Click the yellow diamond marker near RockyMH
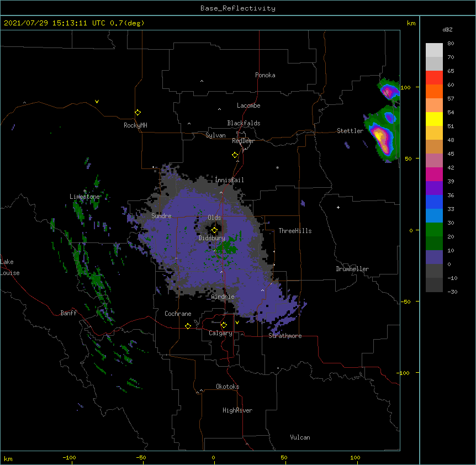 pyautogui.click(x=137, y=112)
